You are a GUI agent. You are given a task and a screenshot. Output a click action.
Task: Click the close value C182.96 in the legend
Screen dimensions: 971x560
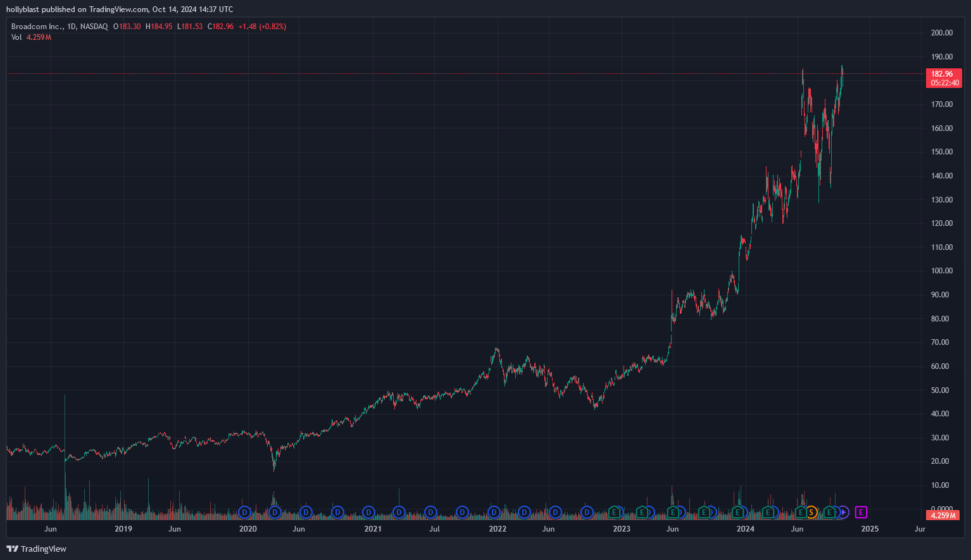[220, 27]
